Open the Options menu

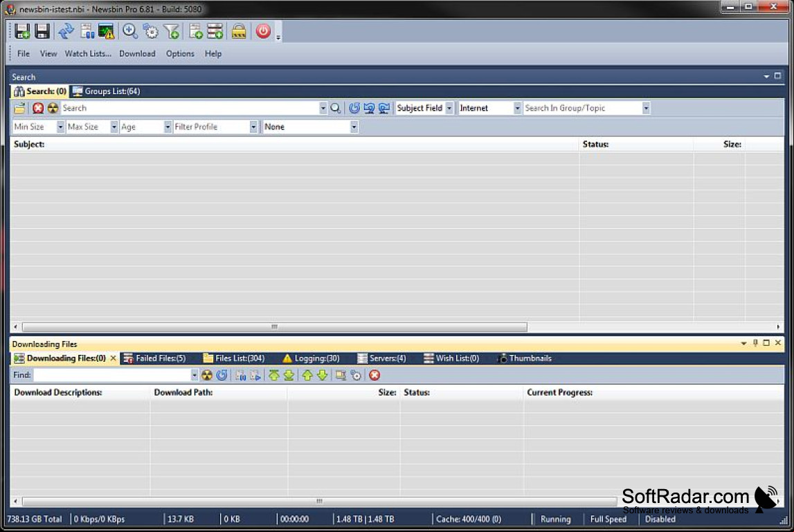pyautogui.click(x=180, y=54)
